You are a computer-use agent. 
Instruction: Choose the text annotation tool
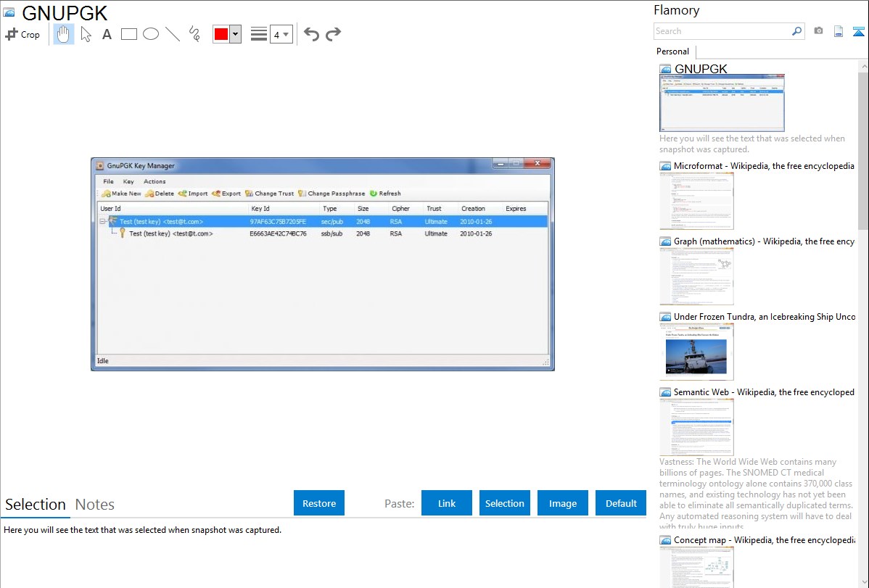[107, 34]
